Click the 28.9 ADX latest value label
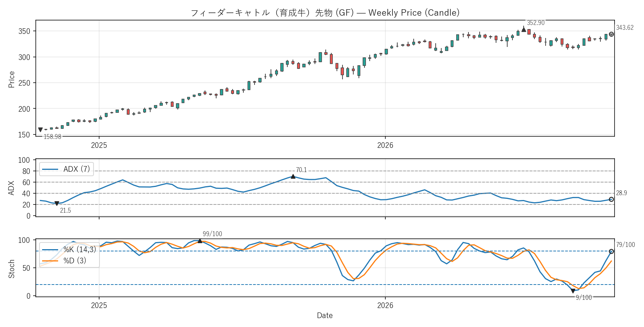Viewport: 644px width, 327px height. click(x=622, y=193)
